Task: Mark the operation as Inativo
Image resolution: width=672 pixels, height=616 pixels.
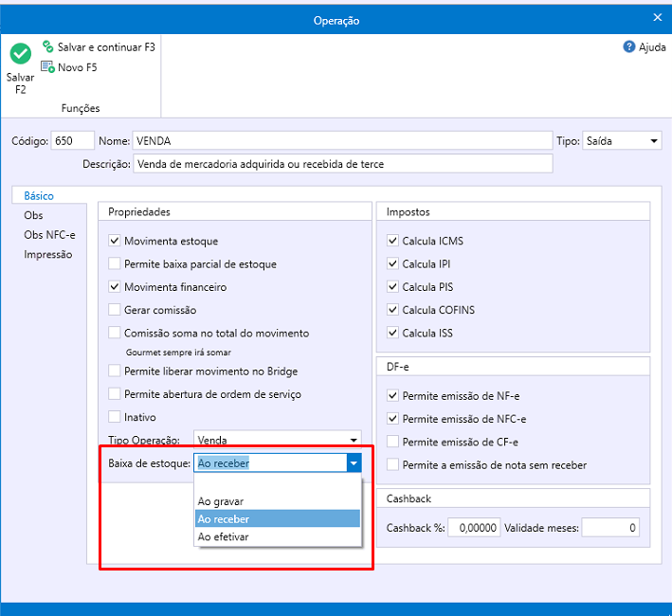Action: (115, 417)
